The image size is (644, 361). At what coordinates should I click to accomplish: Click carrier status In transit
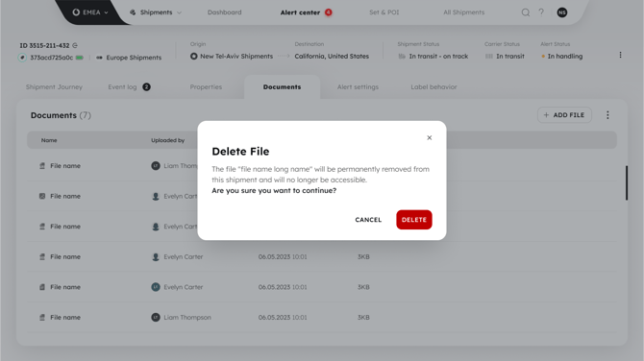[x=510, y=57]
